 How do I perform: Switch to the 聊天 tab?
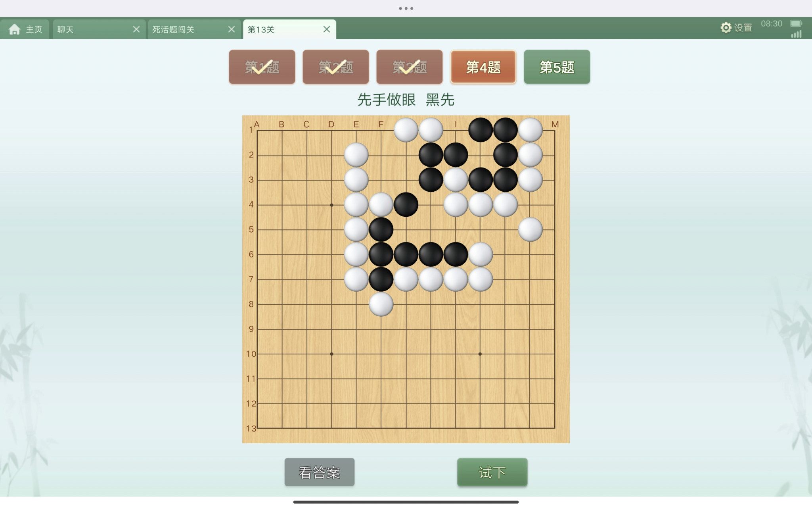coord(65,30)
